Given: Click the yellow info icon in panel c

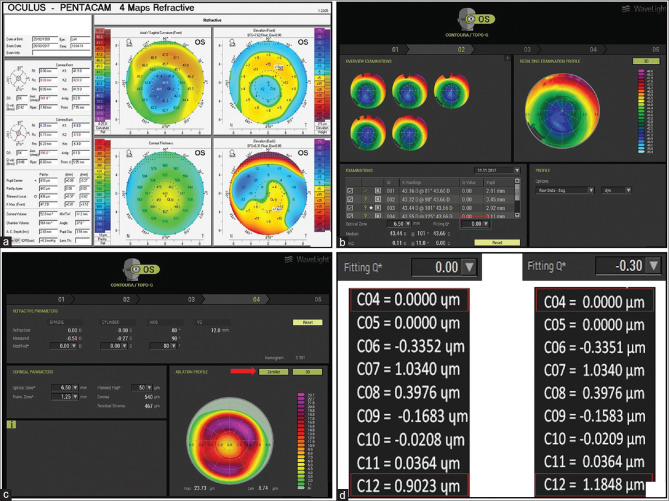Looking at the screenshot, I should pyautogui.click(x=11, y=424).
